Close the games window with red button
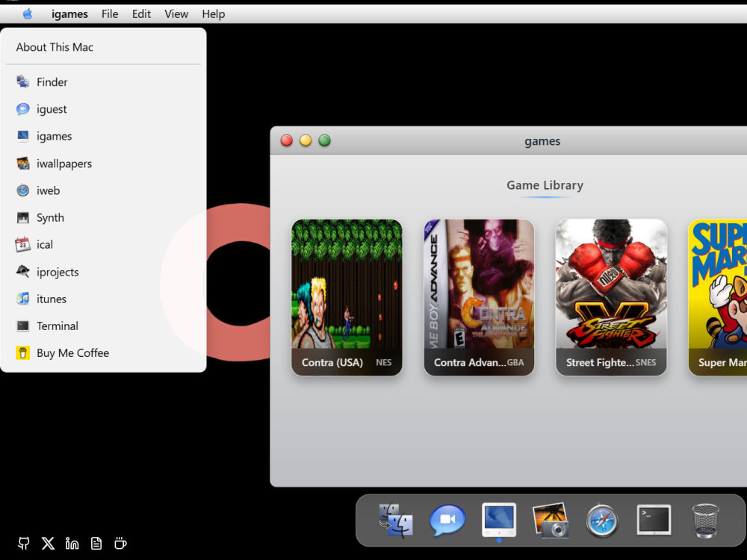 286,140
